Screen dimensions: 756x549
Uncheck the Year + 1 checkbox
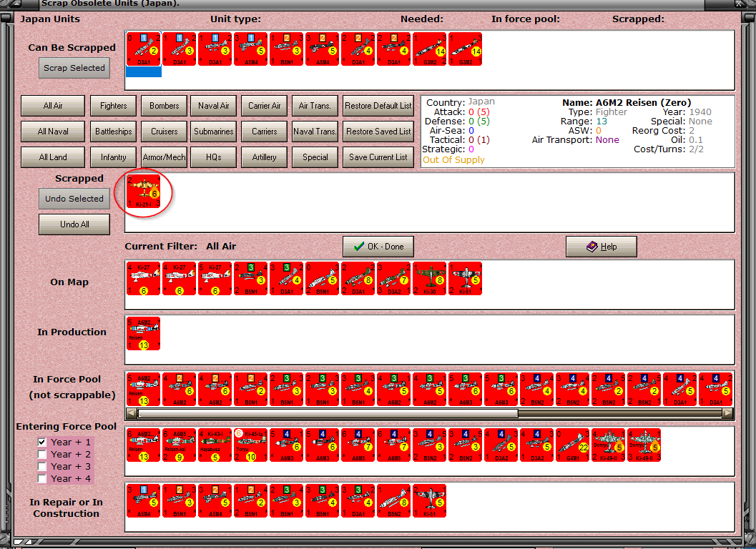click(42, 442)
